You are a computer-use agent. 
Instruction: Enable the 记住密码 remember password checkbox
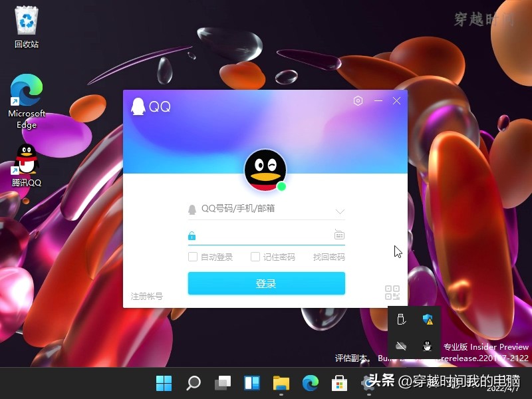[x=255, y=257]
